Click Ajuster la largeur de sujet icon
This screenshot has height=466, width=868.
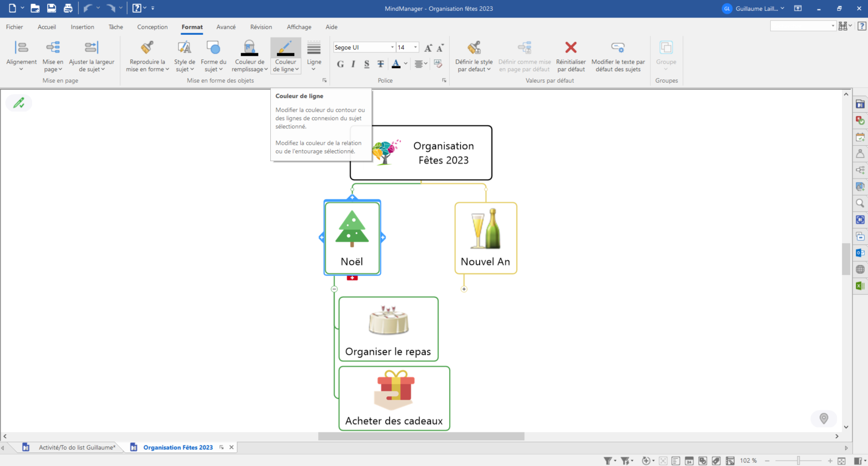[x=91, y=48]
